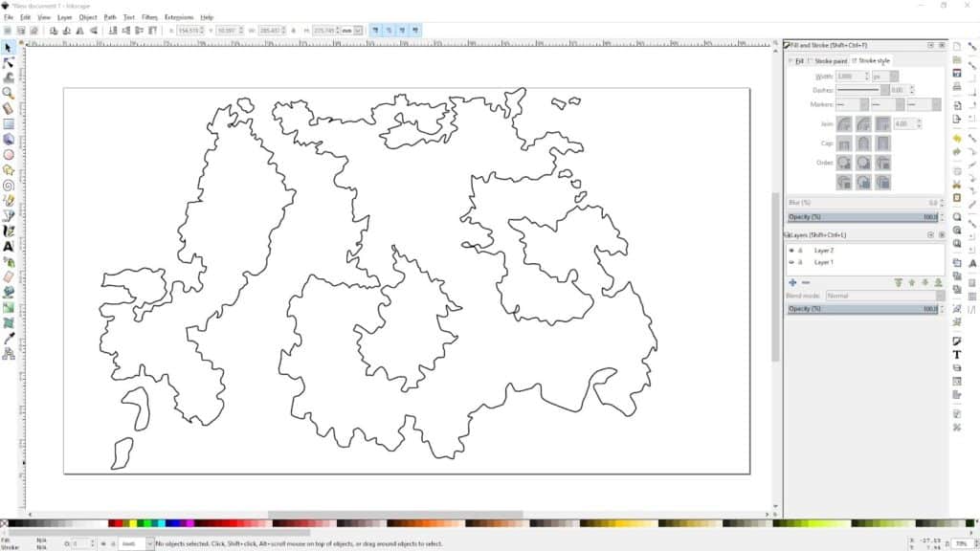Viewport: 980px width, 551px height.
Task: Click the Layers panel Opacity slider
Action: 863,309
